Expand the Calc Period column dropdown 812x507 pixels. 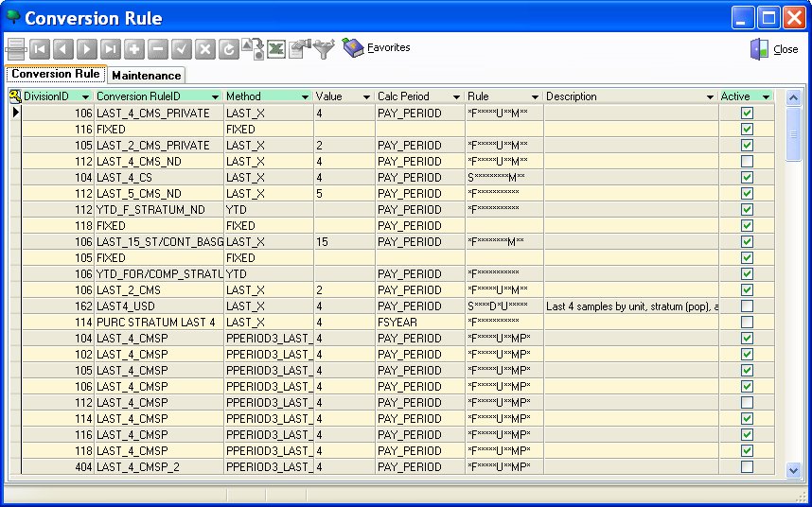click(x=456, y=96)
